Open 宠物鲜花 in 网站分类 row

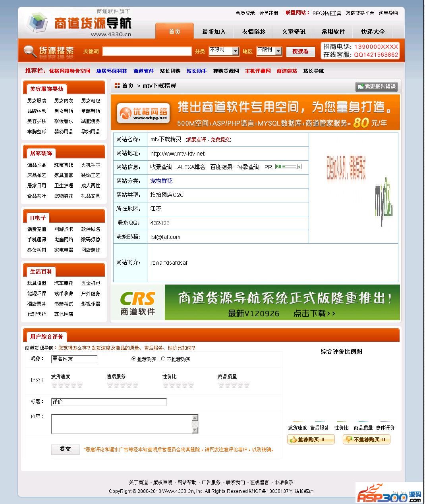[161, 181]
